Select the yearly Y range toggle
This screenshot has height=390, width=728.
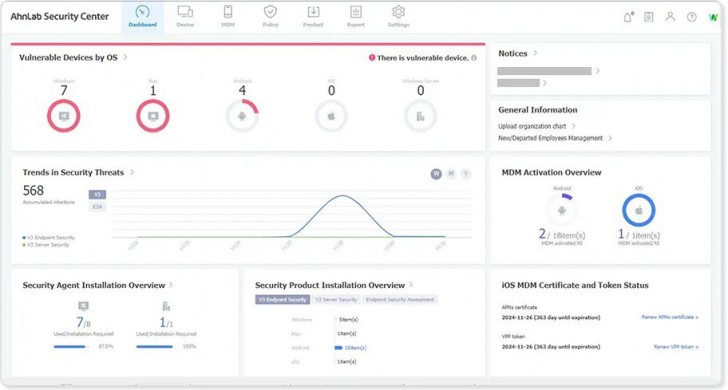(466, 174)
